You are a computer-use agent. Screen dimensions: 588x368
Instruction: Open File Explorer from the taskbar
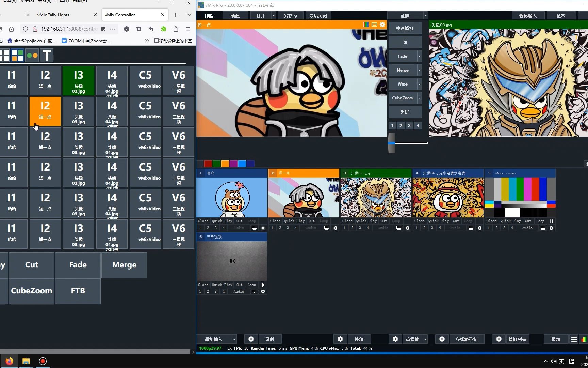click(x=26, y=361)
